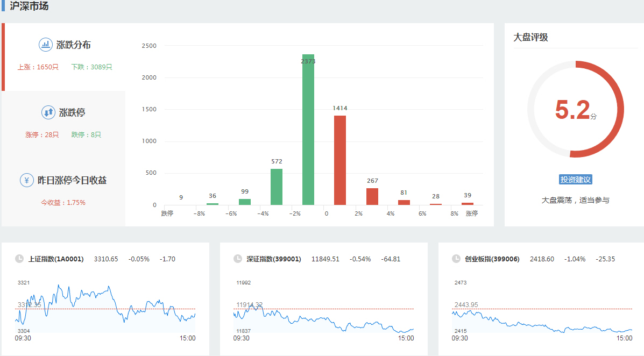Click the 5.2分 rating score gauge
644x356 pixels.
(575, 109)
